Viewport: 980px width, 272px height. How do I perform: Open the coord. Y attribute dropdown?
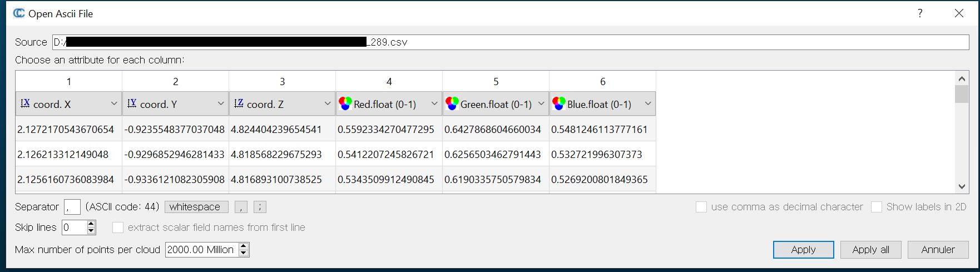point(176,104)
